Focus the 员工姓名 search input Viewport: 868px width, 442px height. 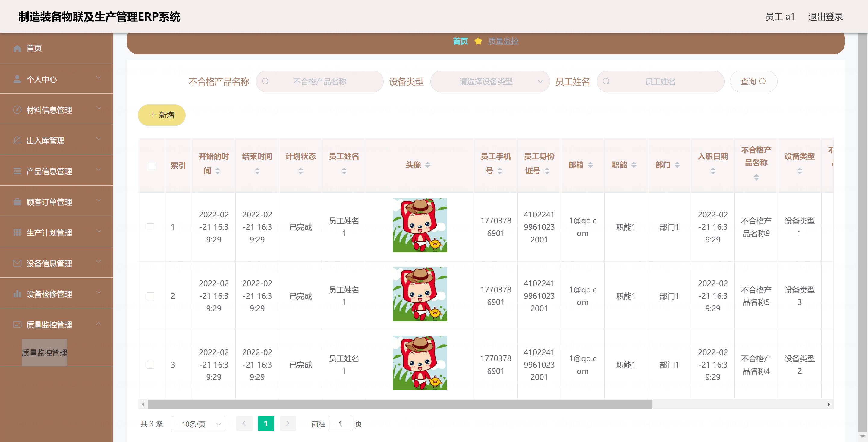coord(660,81)
